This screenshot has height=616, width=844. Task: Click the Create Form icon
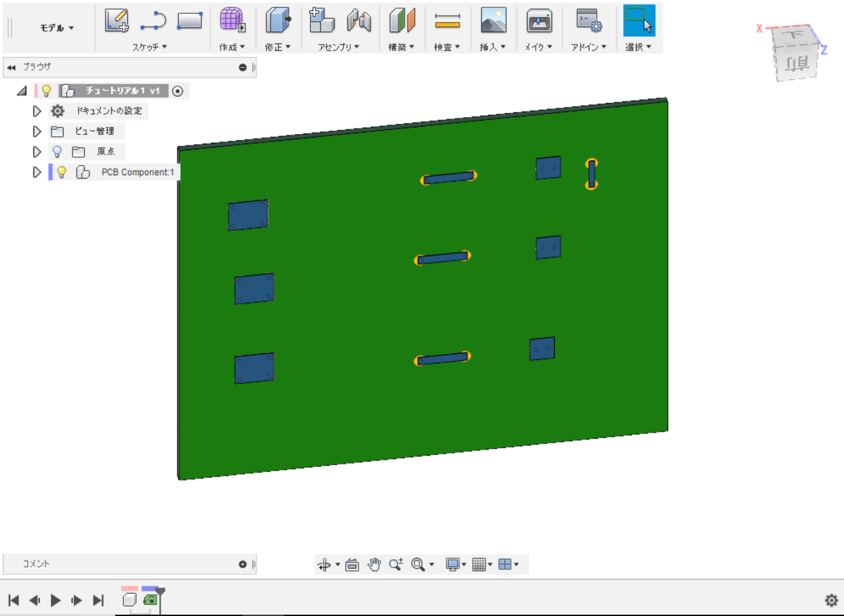[232, 22]
